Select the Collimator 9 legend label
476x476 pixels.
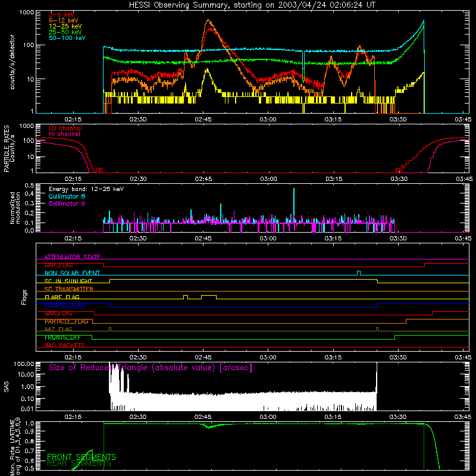coord(67,203)
